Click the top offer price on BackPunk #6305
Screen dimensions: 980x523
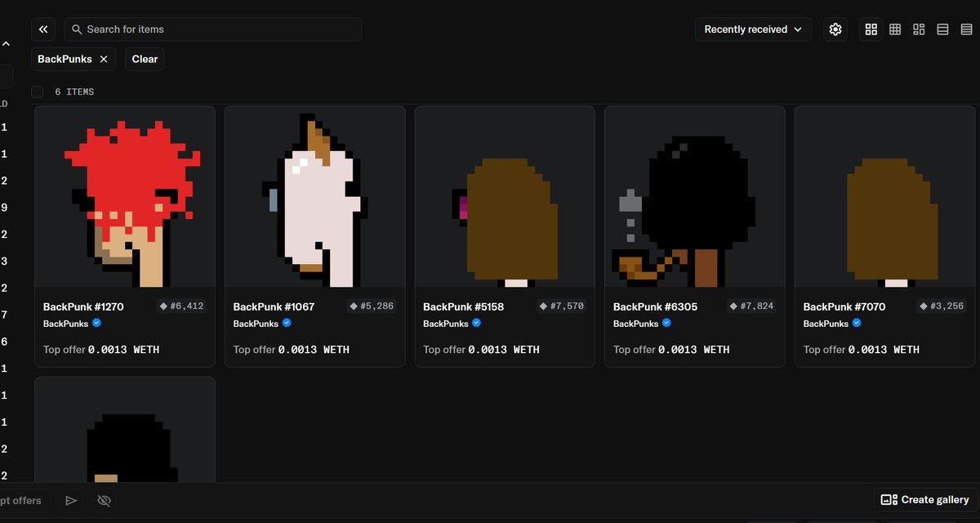pyautogui.click(x=694, y=350)
